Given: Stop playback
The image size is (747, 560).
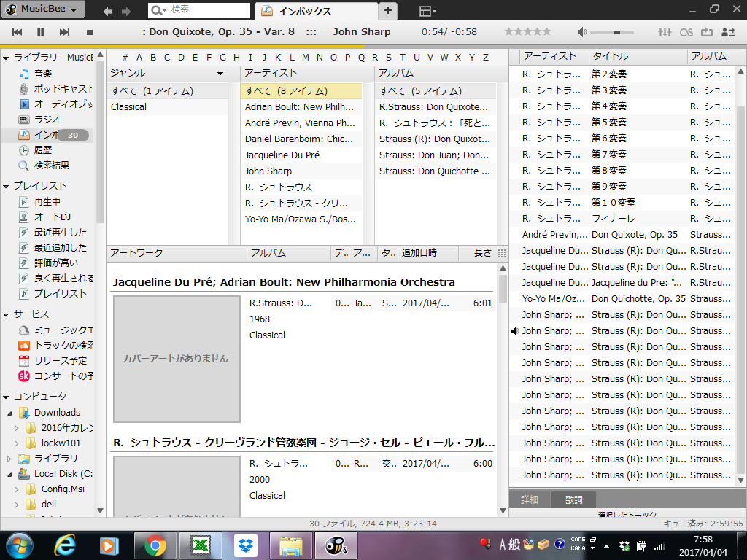Looking at the screenshot, I should [89, 32].
